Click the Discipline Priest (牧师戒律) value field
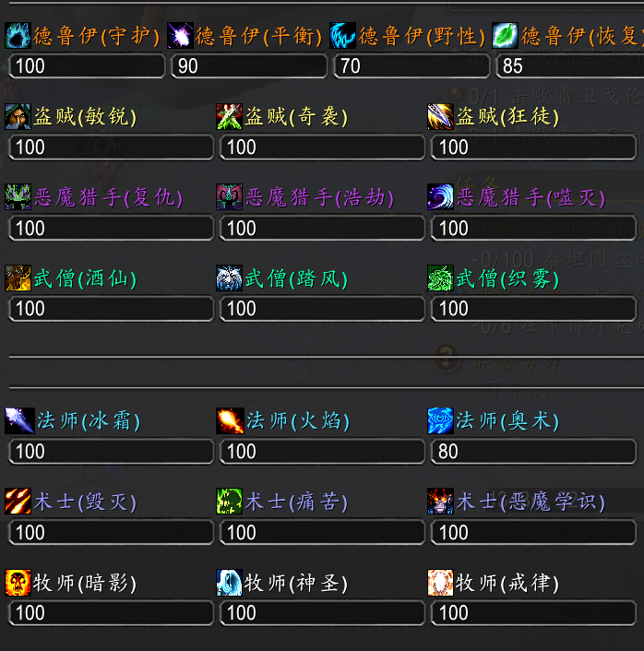Viewport: 644px width, 651px height. pyautogui.click(x=534, y=613)
